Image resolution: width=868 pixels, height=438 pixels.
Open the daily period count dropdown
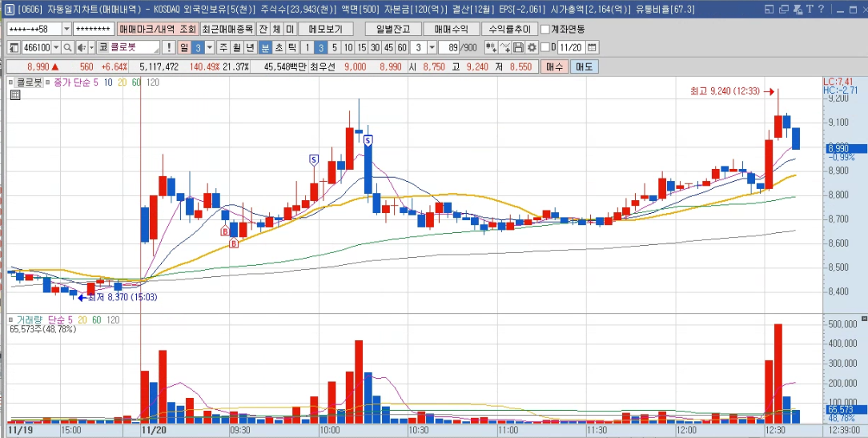pos(209,47)
